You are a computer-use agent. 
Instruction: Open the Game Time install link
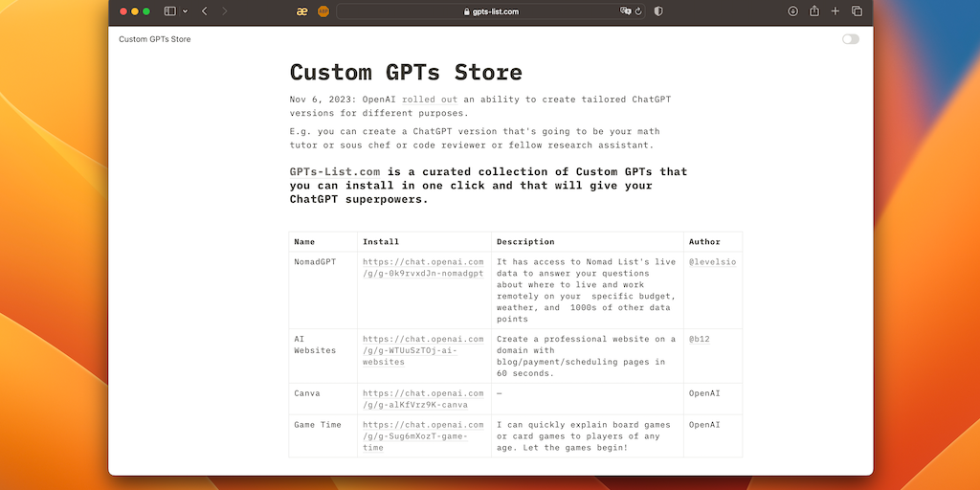(x=423, y=435)
